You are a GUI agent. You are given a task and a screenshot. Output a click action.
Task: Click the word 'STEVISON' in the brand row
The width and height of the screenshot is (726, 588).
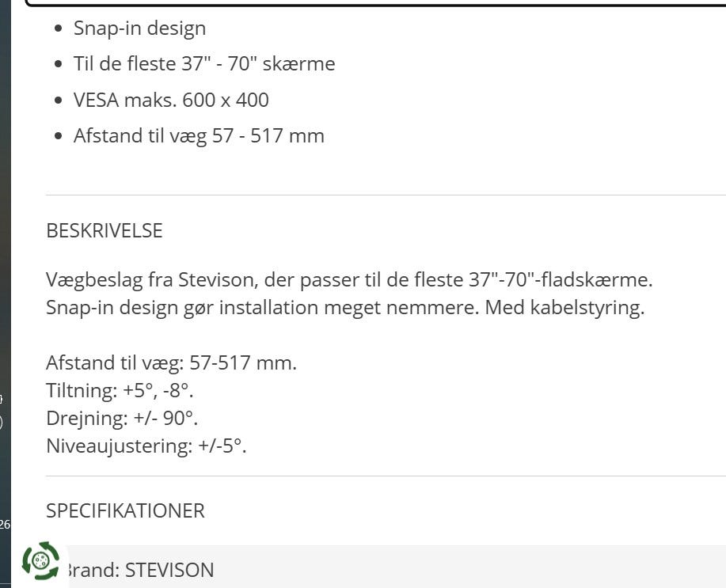[x=169, y=571]
